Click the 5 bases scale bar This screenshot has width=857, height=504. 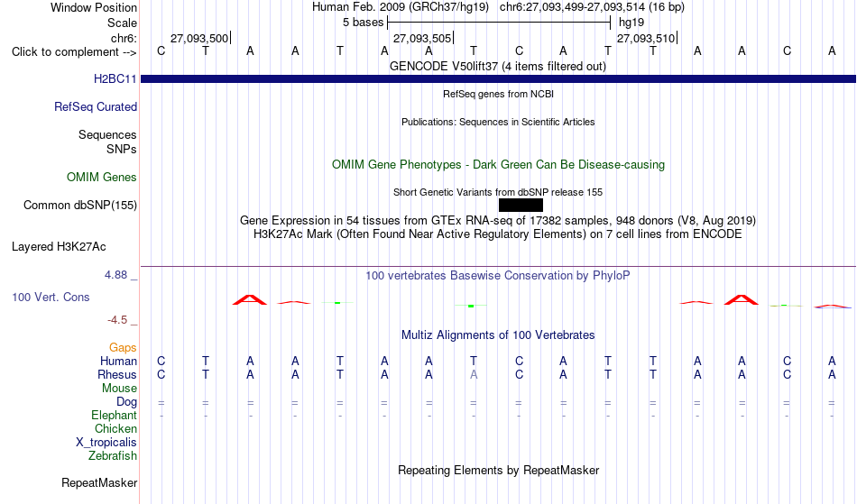tap(499, 23)
